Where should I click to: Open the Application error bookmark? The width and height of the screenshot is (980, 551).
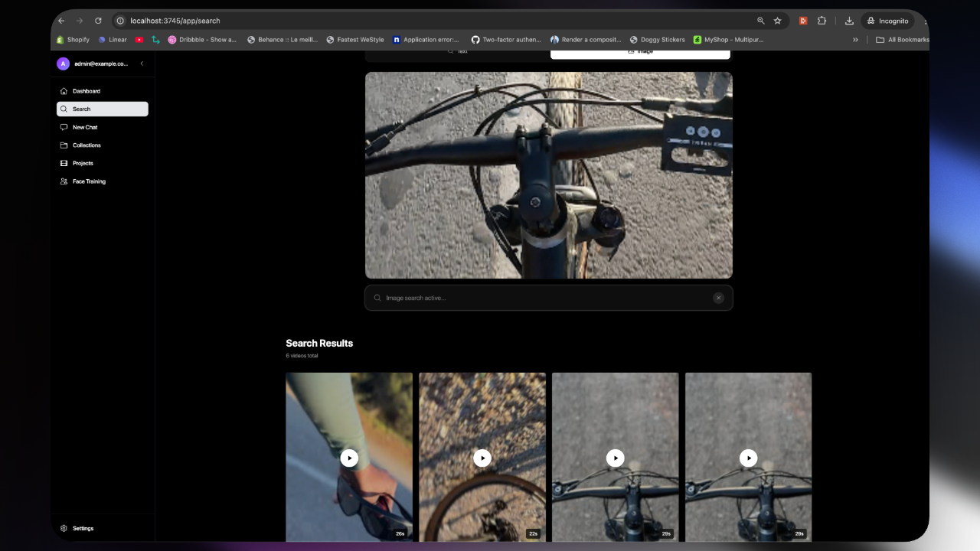click(x=426, y=40)
